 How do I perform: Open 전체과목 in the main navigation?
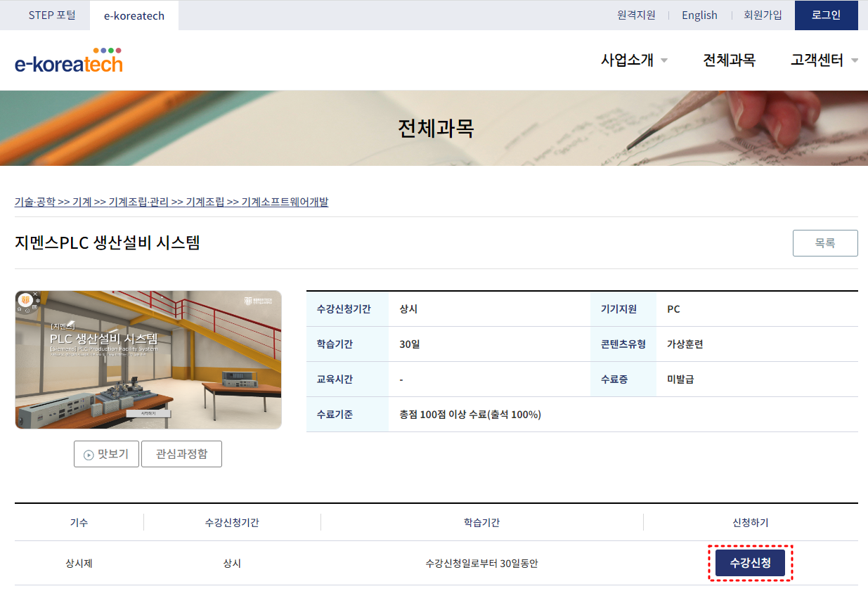click(729, 60)
